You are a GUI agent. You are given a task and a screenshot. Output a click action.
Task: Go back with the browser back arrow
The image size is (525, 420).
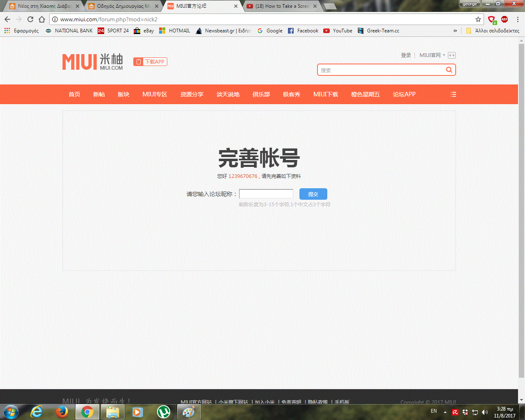tap(7, 19)
